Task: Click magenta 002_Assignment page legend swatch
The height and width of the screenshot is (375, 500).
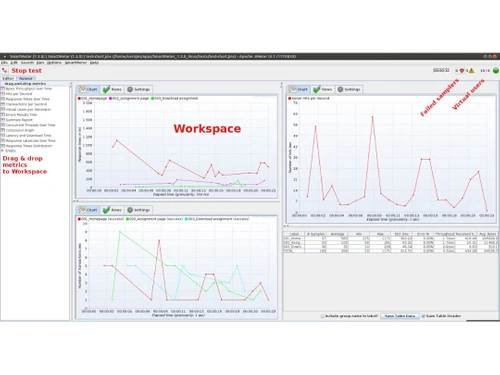Action: (x=110, y=99)
